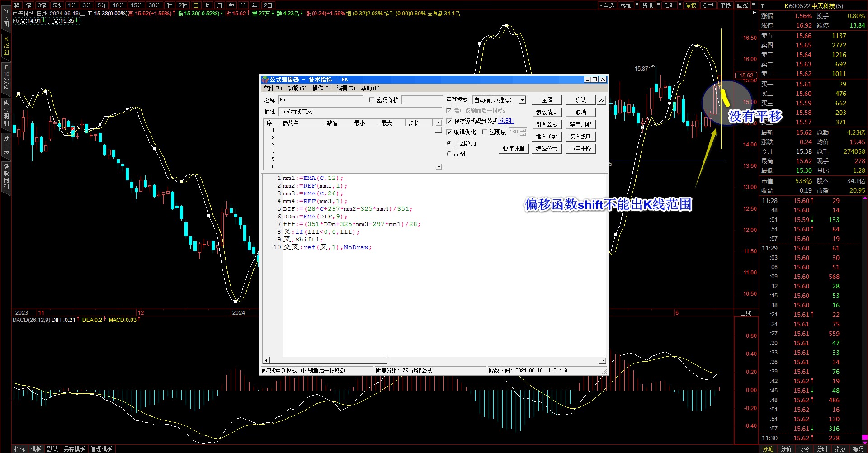Increase transparency value stepper up arrow

click(x=523, y=130)
